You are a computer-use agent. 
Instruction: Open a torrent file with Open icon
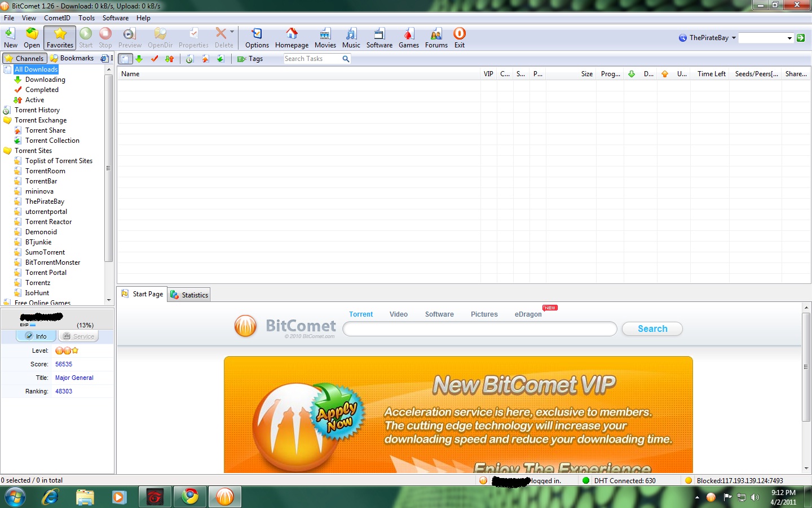pos(32,38)
